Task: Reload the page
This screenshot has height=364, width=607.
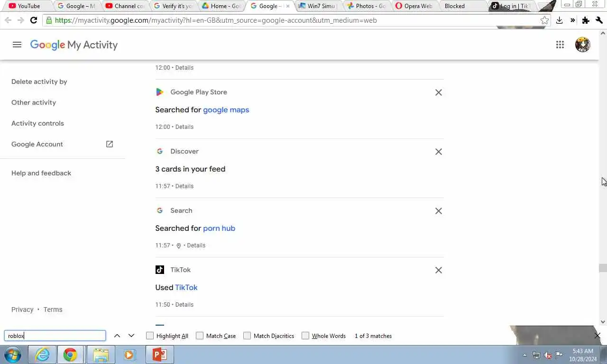Action: click(x=34, y=20)
